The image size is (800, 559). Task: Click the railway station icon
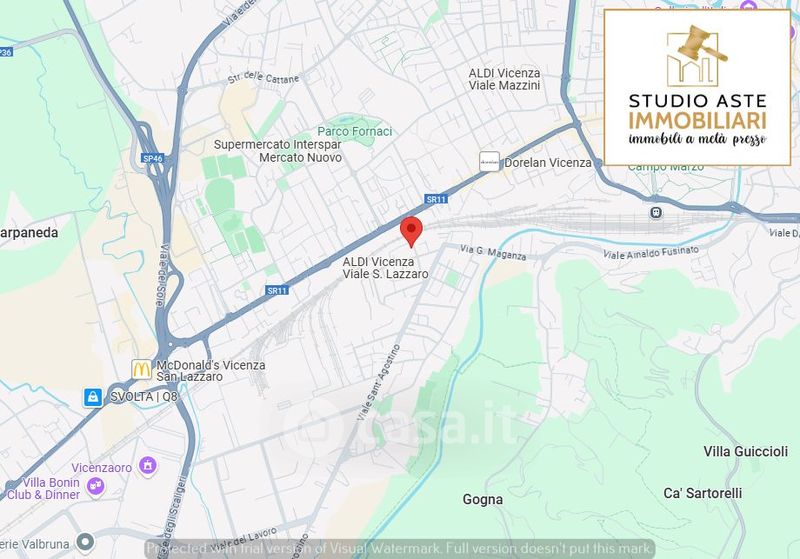click(656, 212)
